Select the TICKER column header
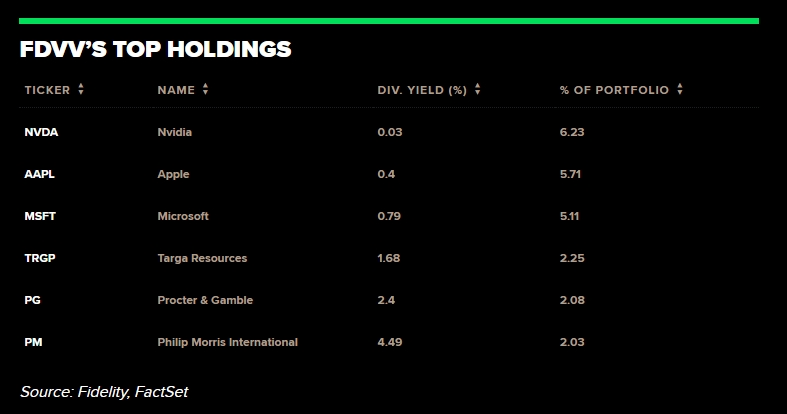This screenshot has width=787, height=414. click(47, 90)
